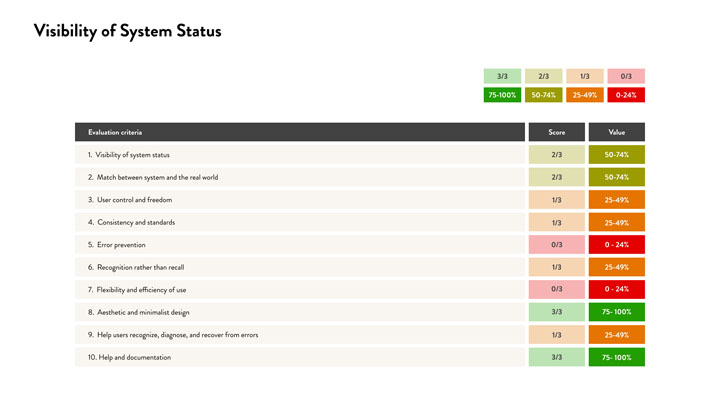Click the 3/3 score for 'Help and documentation'
720x405 pixels.
556,357
